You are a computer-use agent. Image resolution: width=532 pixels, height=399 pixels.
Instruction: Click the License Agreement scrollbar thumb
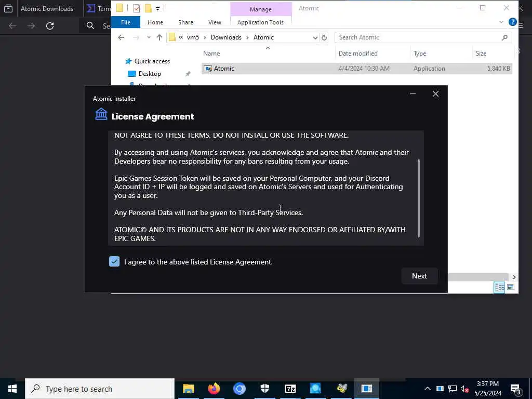(419, 198)
